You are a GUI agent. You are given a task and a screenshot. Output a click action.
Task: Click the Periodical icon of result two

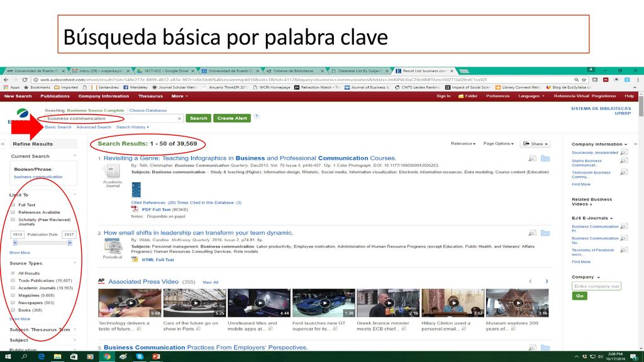point(113,246)
